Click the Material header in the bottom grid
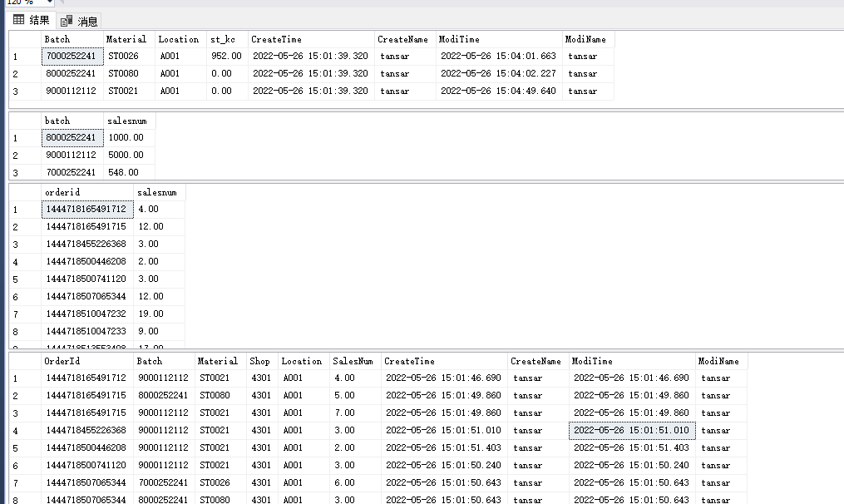Image resolution: width=844 pixels, height=504 pixels. [220, 361]
